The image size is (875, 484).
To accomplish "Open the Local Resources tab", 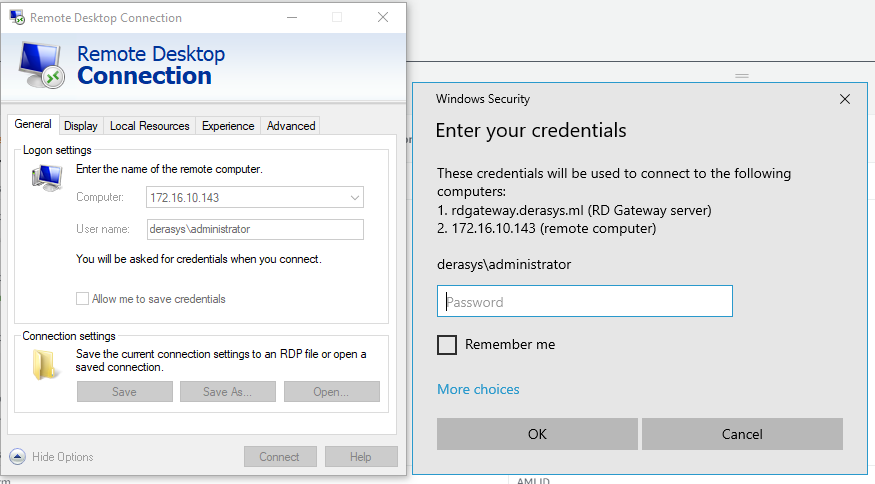I will click(x=150, y=126).
